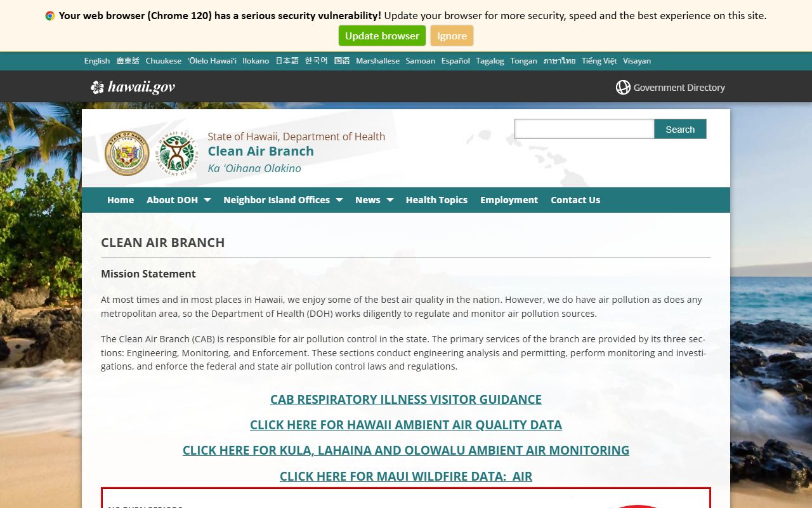
Task: Open the About DOH menu
Action: tap(173, 200)
